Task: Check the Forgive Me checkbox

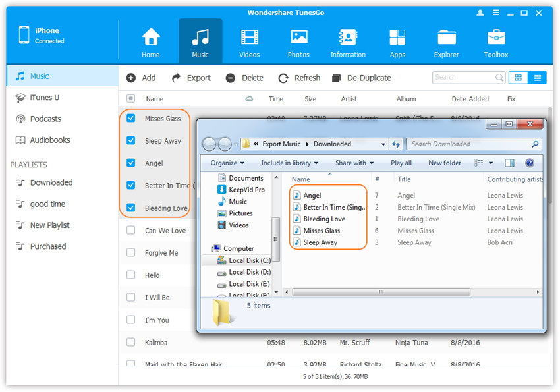Action: click(130, 253)
